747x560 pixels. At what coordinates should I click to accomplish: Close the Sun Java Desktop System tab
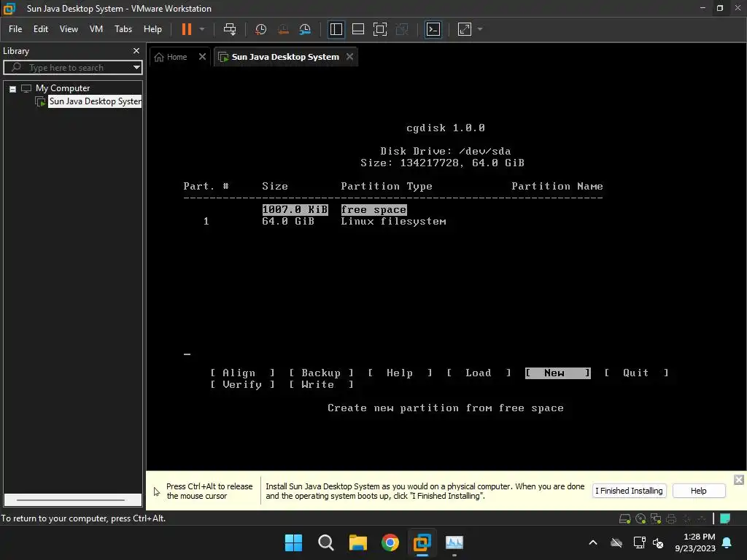(349, 57)
